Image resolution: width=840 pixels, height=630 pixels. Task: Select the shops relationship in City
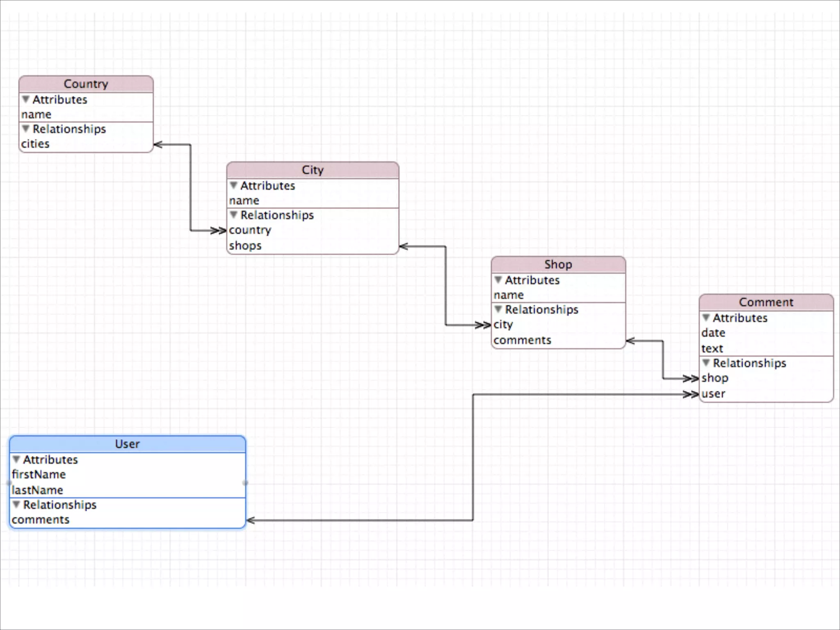[x=245, y=246]
